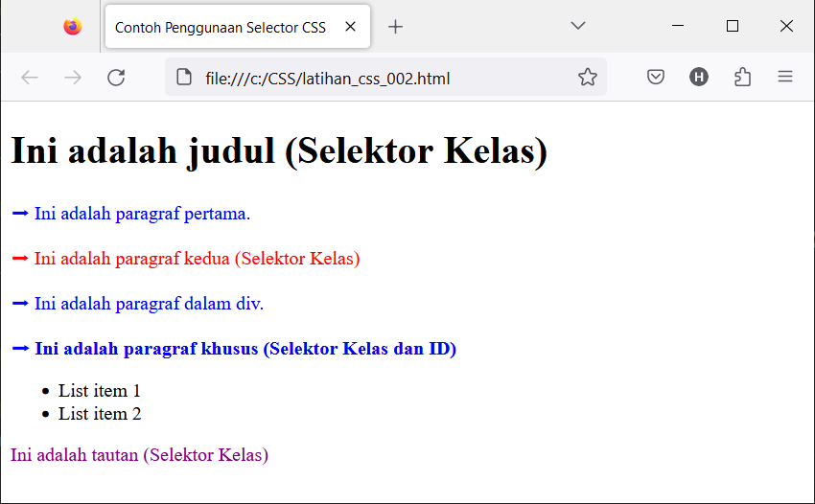Click text Ini adalah paragraf dalam div.
Screen dimensions: 815x504
tap(150, 304)
